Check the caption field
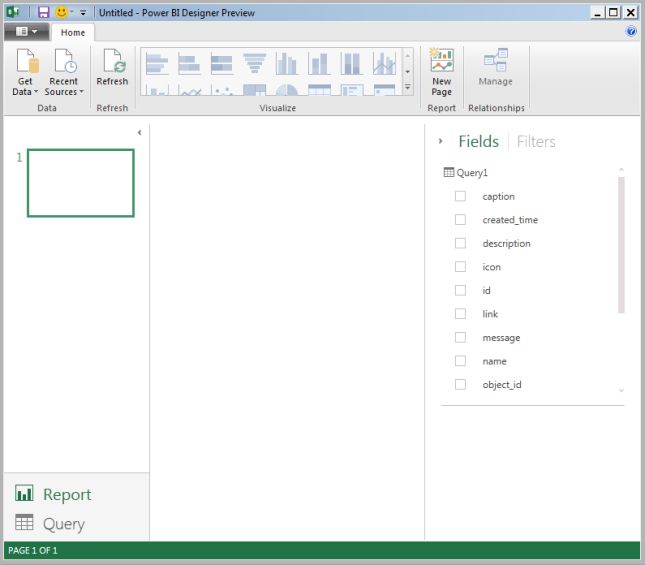Screen dimensions: 645x565 460,196
